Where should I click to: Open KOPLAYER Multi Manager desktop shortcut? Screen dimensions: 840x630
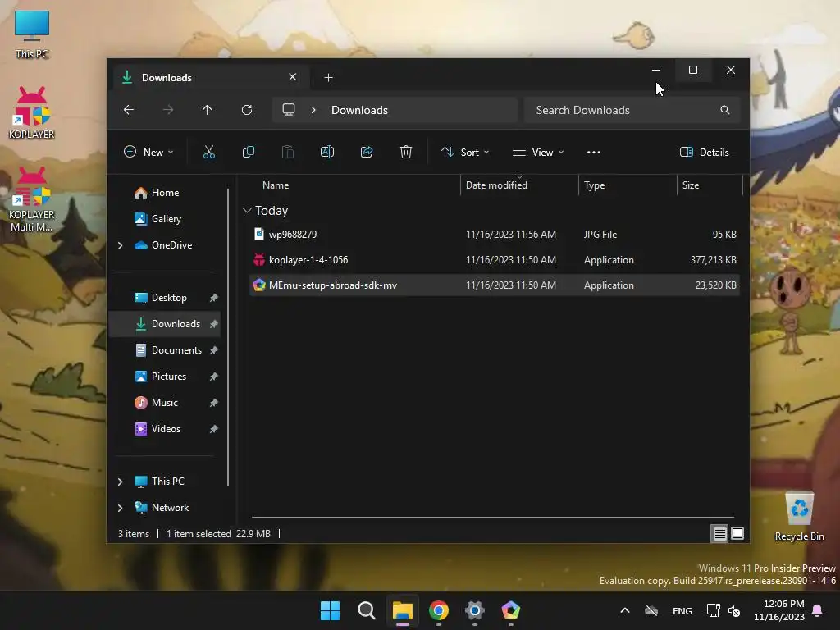pyautogui.click(x=32, y=199)
